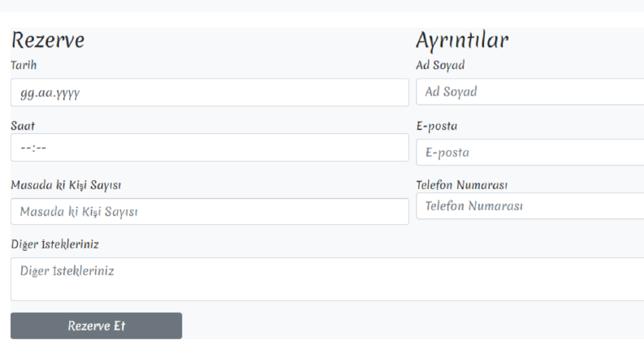The width and height of the screenshot is (644, 362).
Task: Focus the Telefon Numarası input field
Action: click(529, 205)
